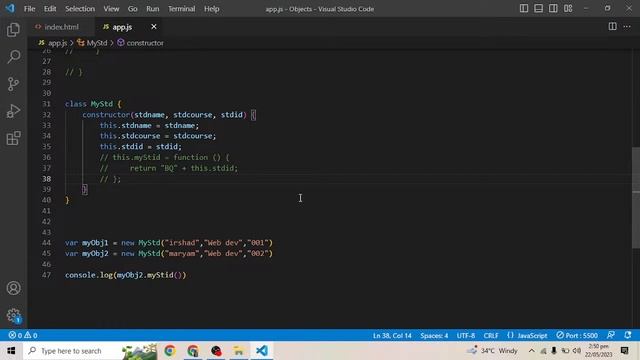Open weather widget showing 34°C Windy
The image size is (640, 360).
(x=493, y=351)
